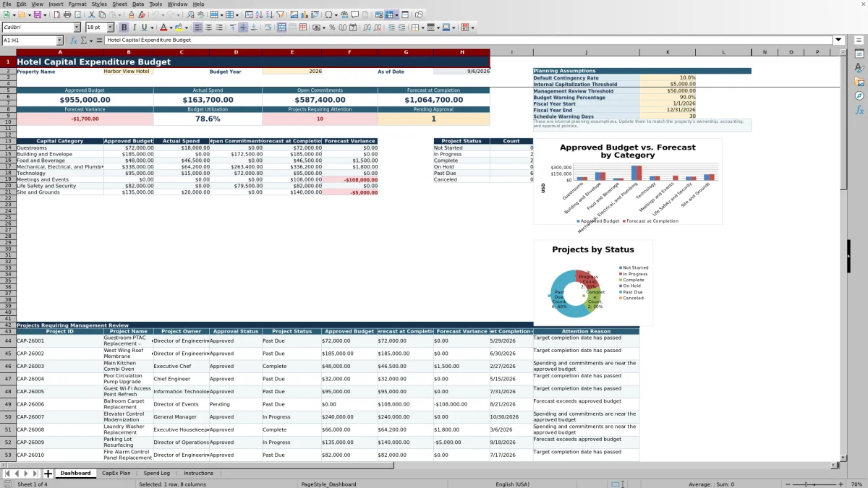Click English (USA) language in status bar
This screenshot has width=868, height=488.
512,484
